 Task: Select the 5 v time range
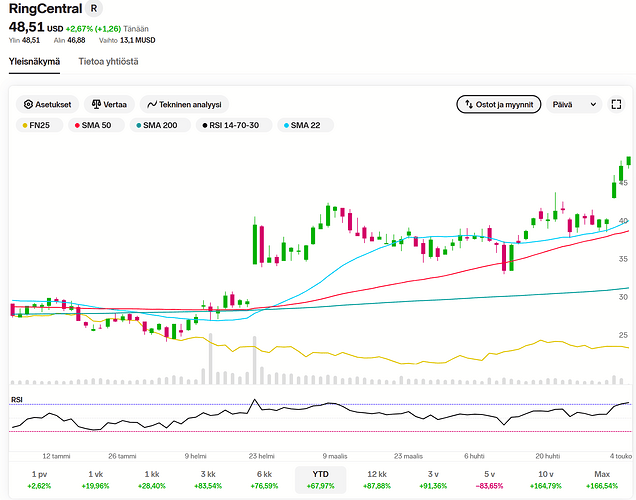489,479
